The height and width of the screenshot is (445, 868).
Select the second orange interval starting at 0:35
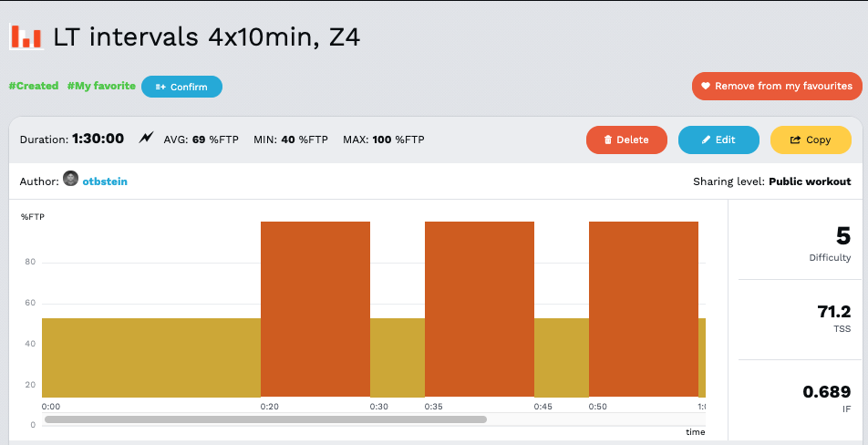479,308
